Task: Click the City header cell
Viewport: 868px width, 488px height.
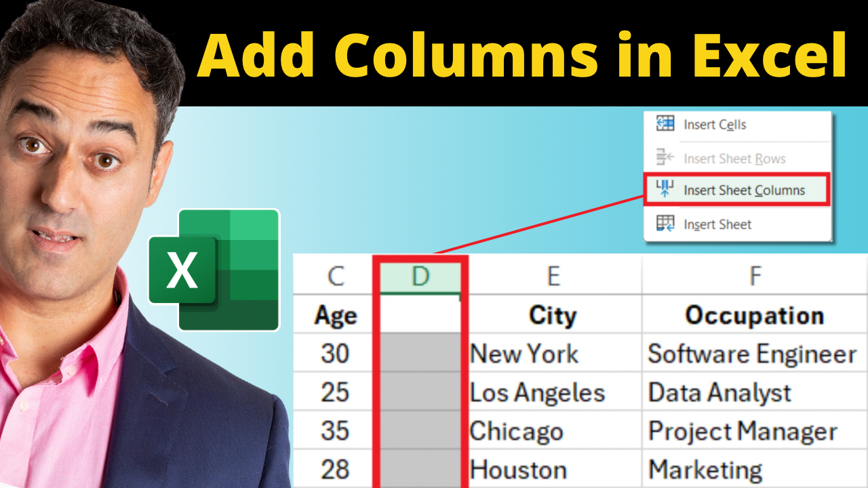Action: [554, 314]
